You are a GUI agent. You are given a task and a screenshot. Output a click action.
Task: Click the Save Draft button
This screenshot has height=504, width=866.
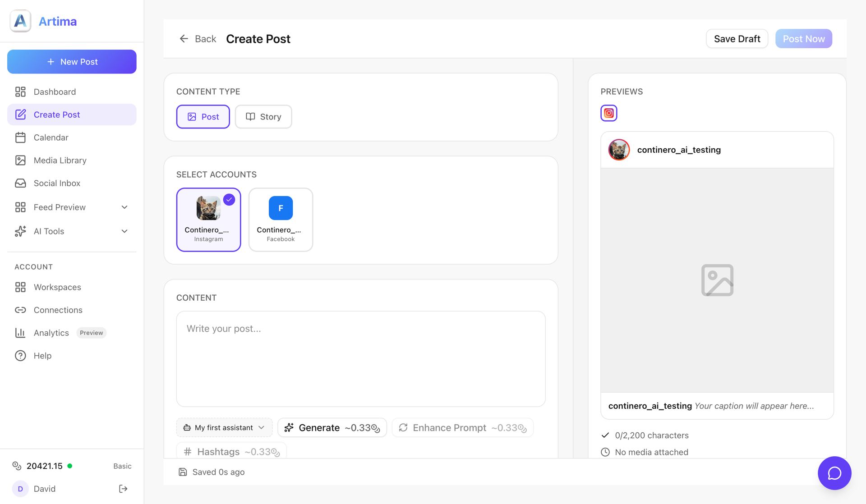pos(737,39)
